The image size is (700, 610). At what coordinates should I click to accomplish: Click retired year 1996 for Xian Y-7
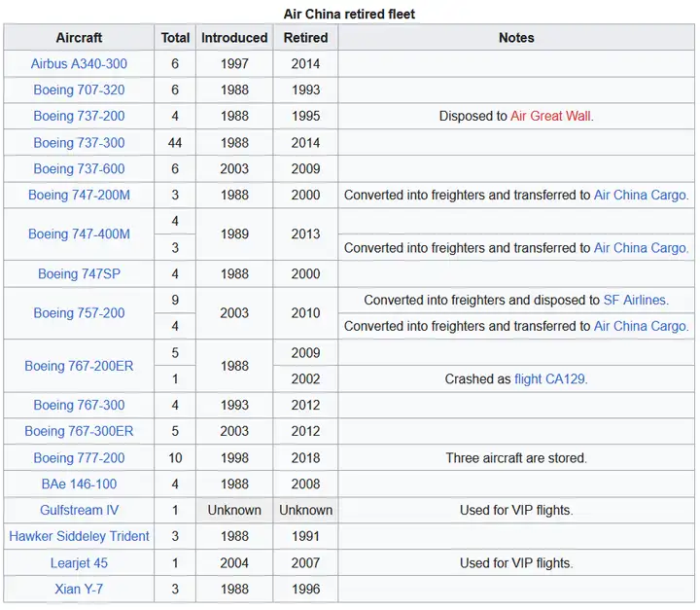tap(306, 589)
